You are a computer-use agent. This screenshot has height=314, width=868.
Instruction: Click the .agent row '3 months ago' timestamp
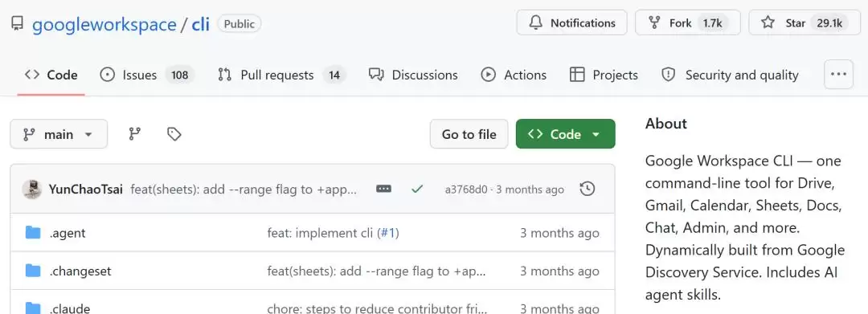pos(559,233)
